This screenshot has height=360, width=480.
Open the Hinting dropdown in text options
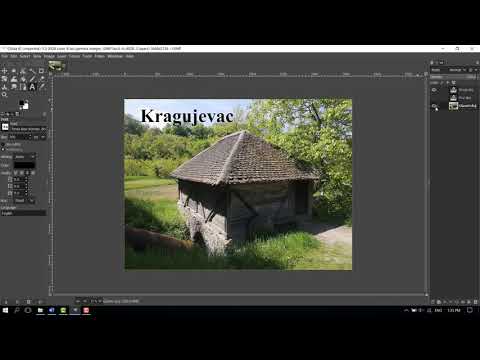point(25,157)
